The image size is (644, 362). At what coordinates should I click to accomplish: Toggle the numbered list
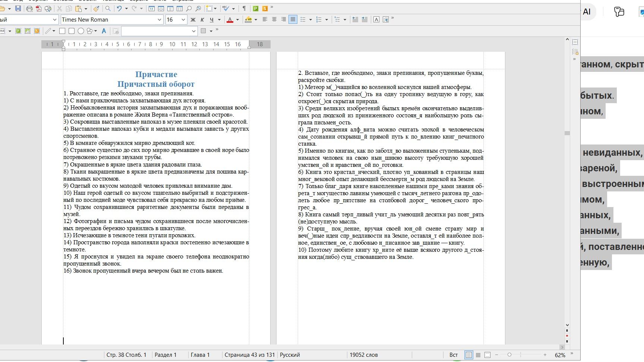319,20
